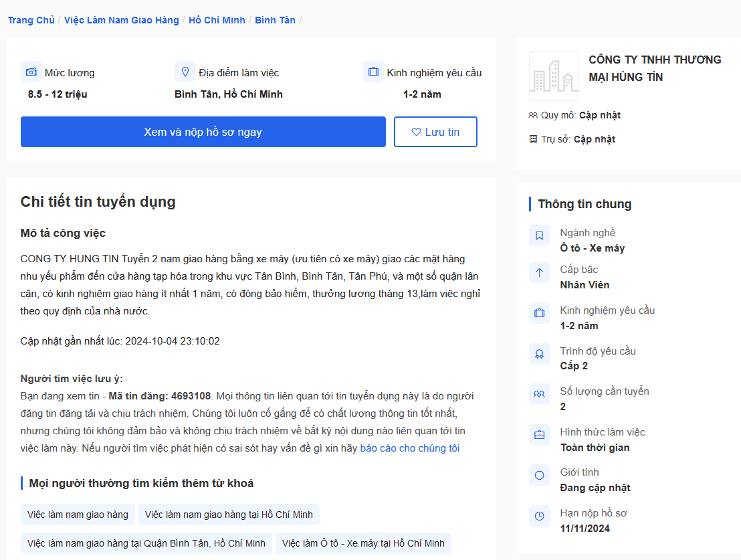Screen dimensions: 741x560
Task: Select the upward arrow icon beside Cấp bậc
Action: click(x=540, y=273)
